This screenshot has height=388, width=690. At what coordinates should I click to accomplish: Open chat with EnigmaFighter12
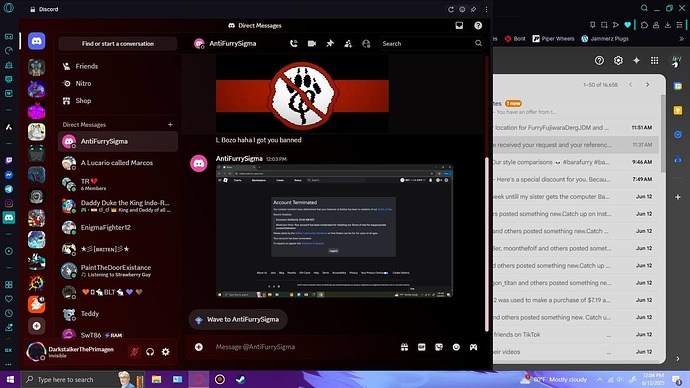click(118, 227)
